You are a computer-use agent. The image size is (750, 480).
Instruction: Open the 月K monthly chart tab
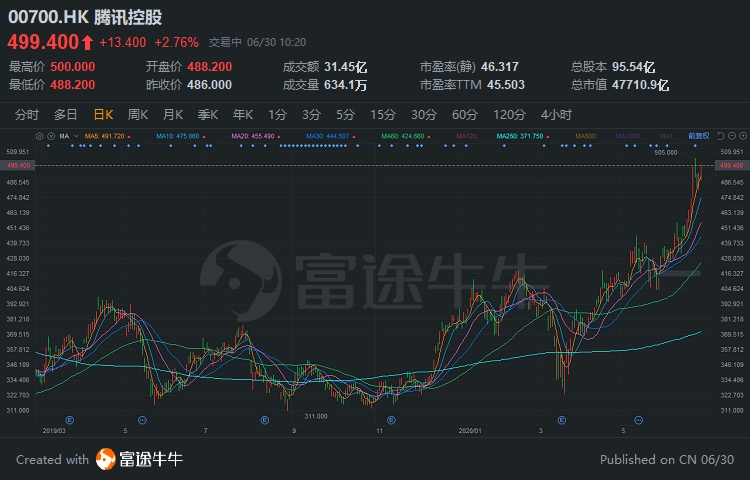(x=173, y=114)
